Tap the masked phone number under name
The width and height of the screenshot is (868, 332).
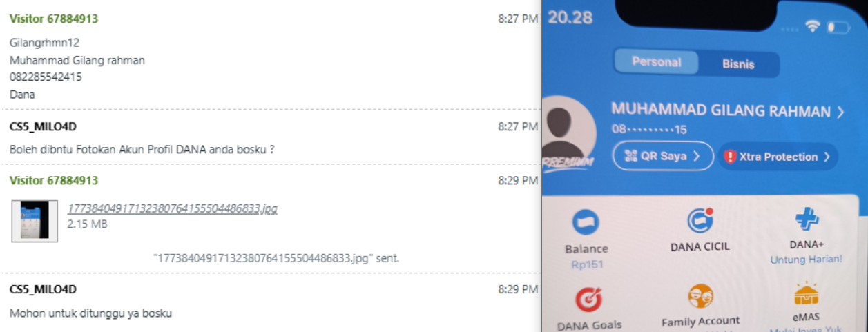pyautogui.click(x=649, y=130)
